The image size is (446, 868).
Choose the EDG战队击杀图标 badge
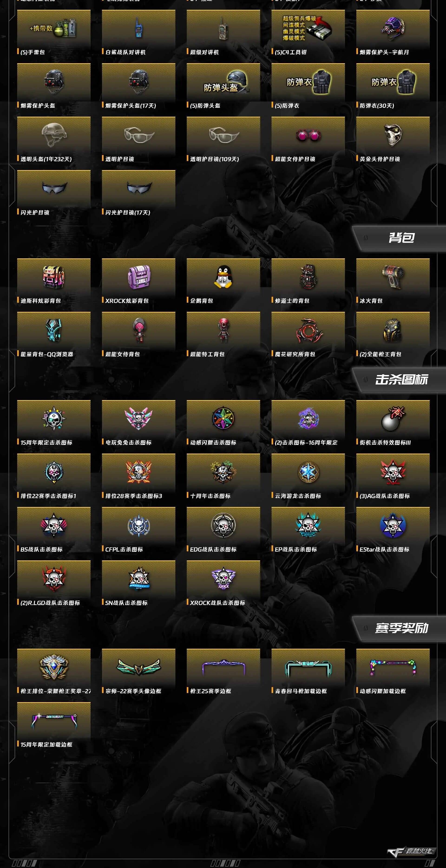click(x=223, y=525)
